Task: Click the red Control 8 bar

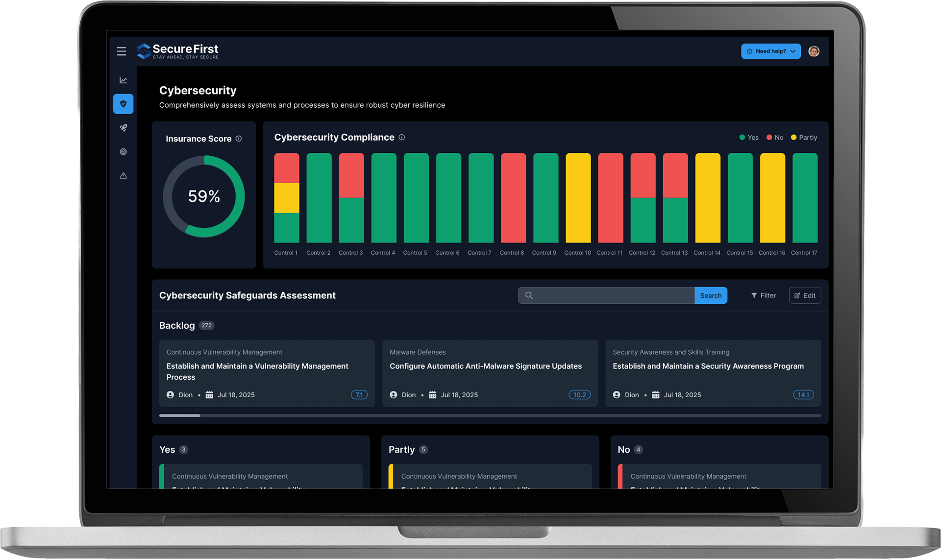Action: click(x=513, y=198)
